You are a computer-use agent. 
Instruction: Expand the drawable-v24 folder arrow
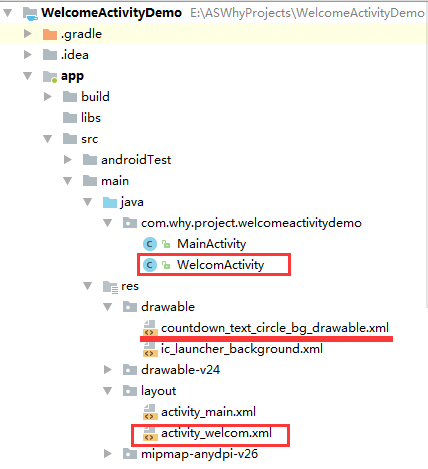click(x=108, y=370)
